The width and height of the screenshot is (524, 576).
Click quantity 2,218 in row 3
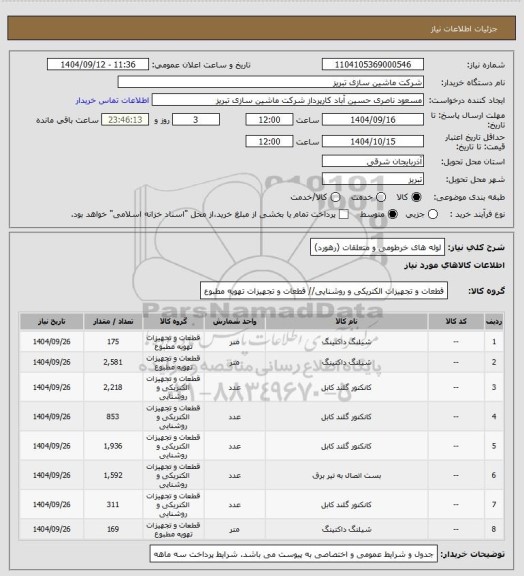pos(113,387)
